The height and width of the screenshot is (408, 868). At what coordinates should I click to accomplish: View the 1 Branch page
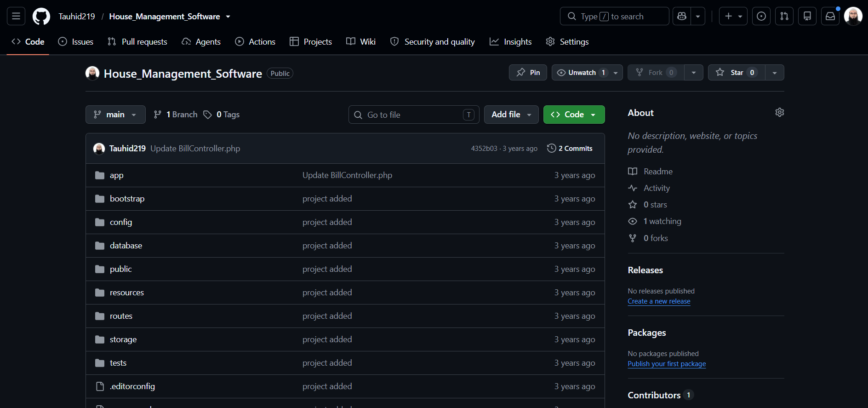pyautogui.click(x=176, y=115)
